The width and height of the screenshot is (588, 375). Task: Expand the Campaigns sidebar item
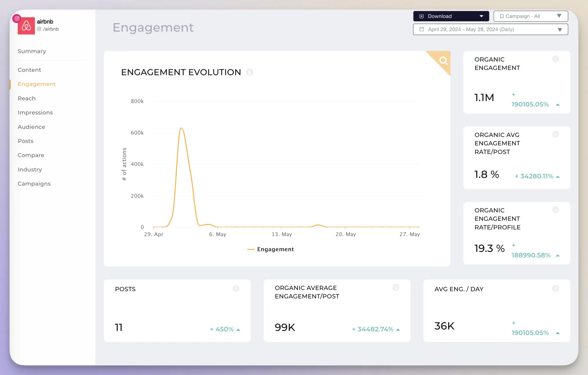pyautogui.click(x=34, y=183)
